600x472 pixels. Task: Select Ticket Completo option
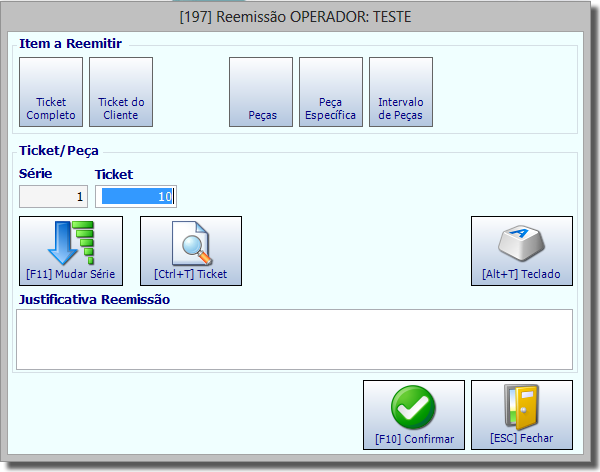[x=51, y=92]
